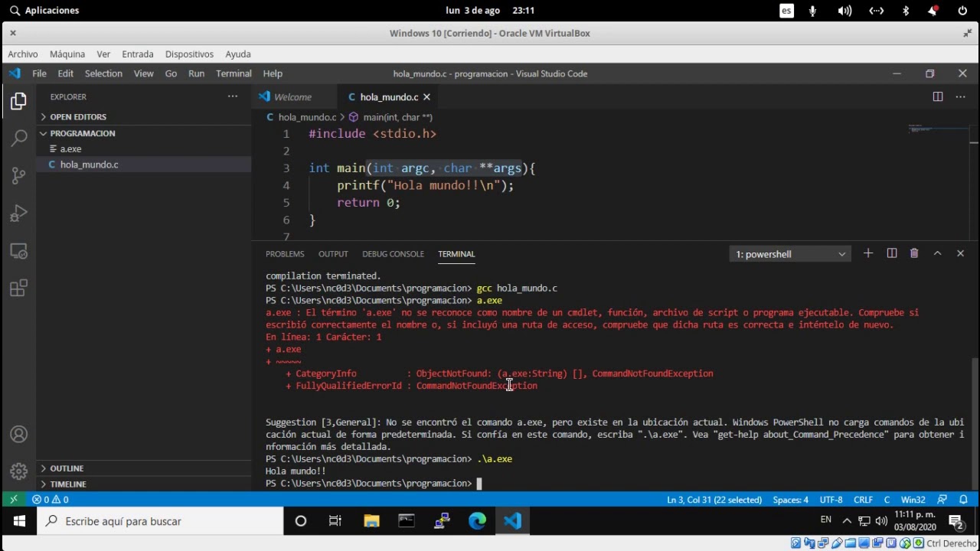Show errors and warnings count in status bar
The width and height of the screenshot is (980, 551).
coord(50,500)
